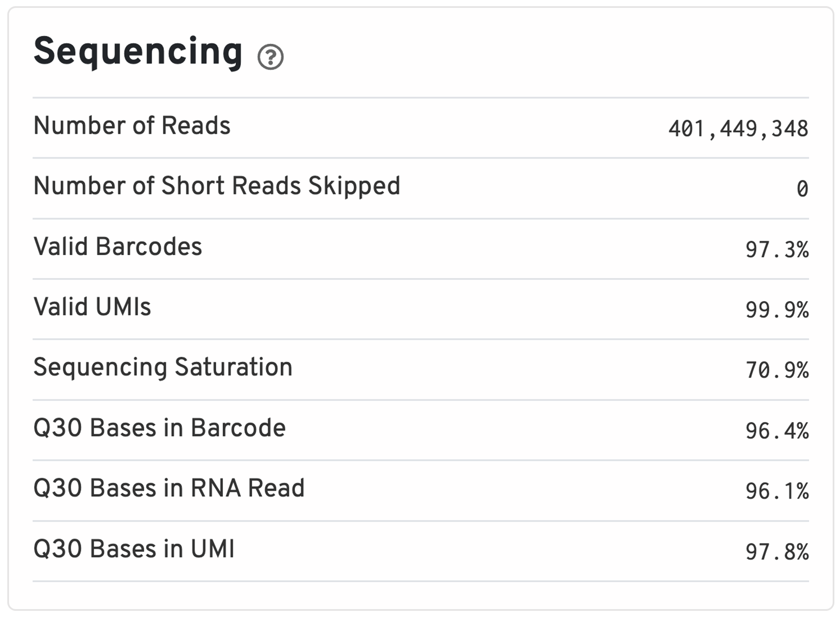Click the Q30 Bases in UMI label

[x=134, y=549]
